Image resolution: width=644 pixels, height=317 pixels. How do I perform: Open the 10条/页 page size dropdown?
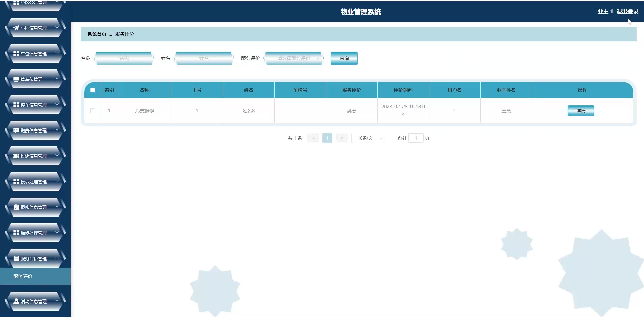point(368,138)
